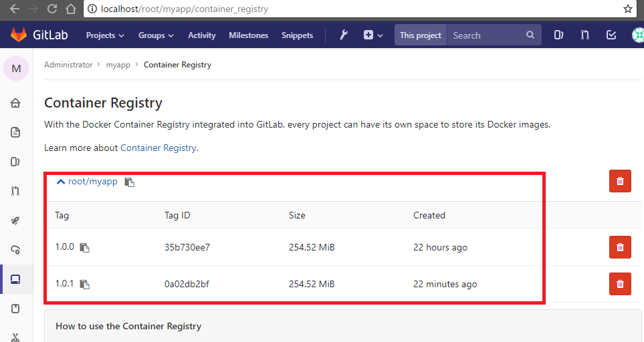Open the Container Registry documentation link
Screen dimensions: 644x342
click(x=158, y=148)
